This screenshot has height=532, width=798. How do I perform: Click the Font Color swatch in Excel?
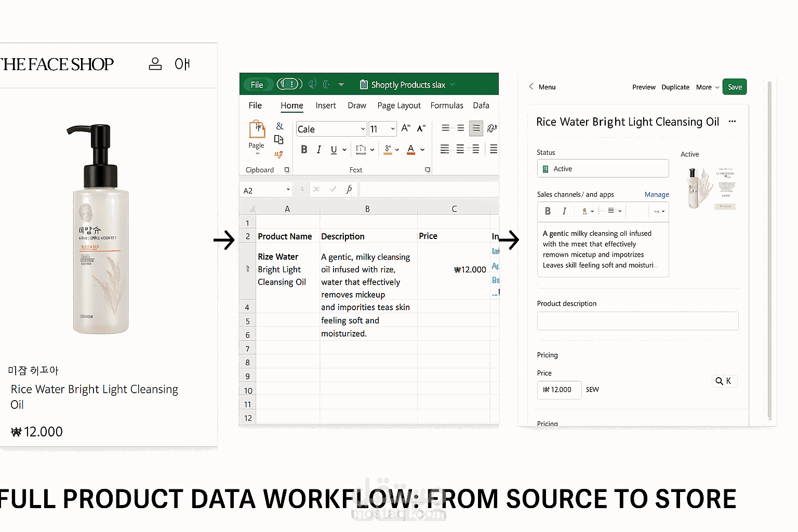pos(411,150)
